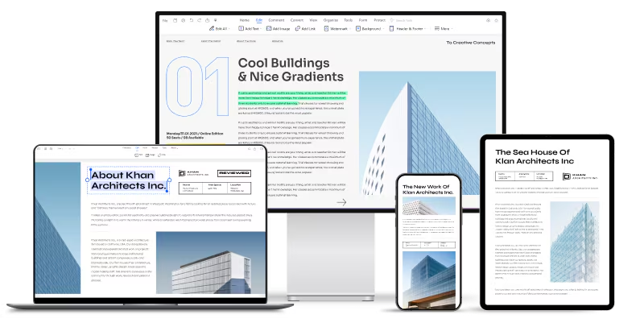Click the Redo arrow on the monitor
This screenshot has height=327, width=644.
click(199, 20)
